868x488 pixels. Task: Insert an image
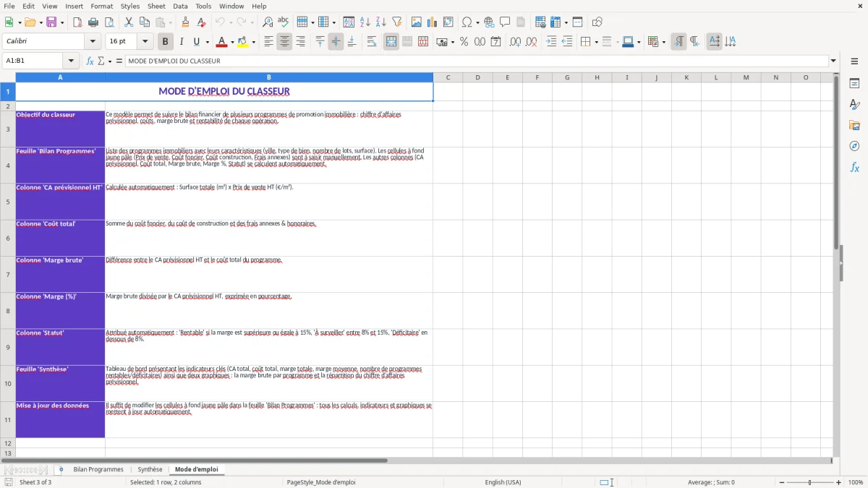pyautogui.click(x=417, y=22)
